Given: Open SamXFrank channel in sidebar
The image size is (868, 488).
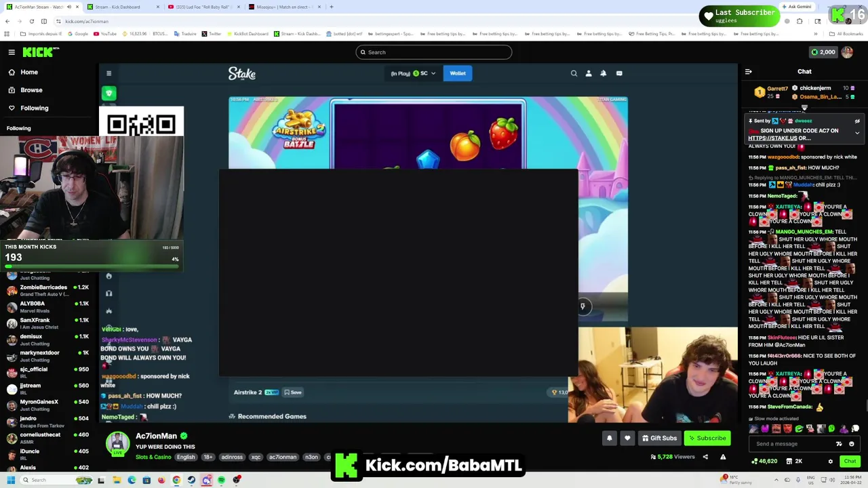Looking at the screenshot, I should pyautogui.click(x=49, y=323).
